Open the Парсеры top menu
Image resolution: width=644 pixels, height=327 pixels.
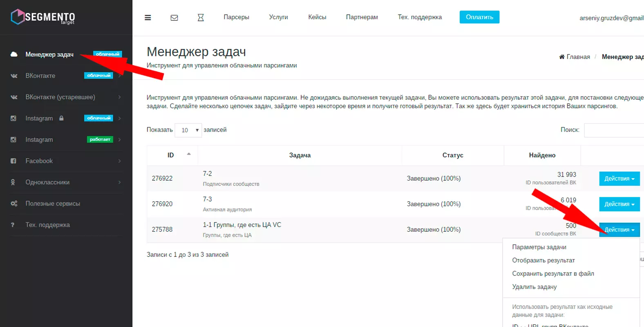coord(236,17)
